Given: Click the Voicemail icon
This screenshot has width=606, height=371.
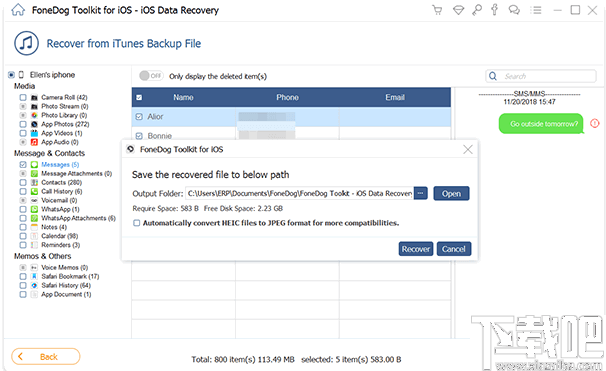Looking at the screenshot, I should click(34, 200).
